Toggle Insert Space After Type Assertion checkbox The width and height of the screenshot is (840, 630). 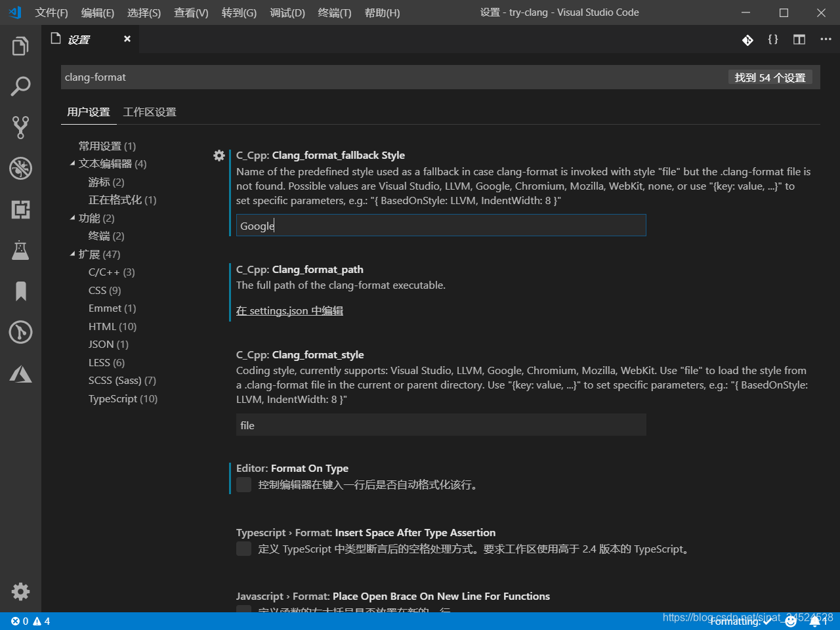pos(243,549)
